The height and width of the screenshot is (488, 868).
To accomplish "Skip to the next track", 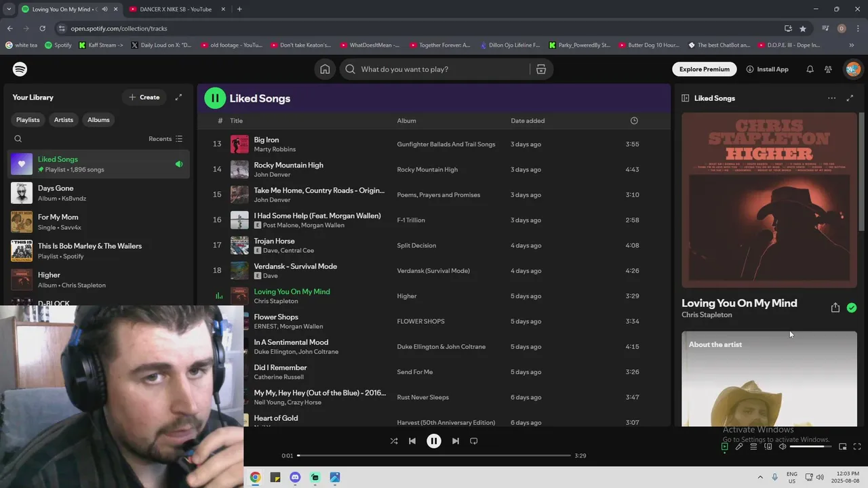I will pos(456,441).
